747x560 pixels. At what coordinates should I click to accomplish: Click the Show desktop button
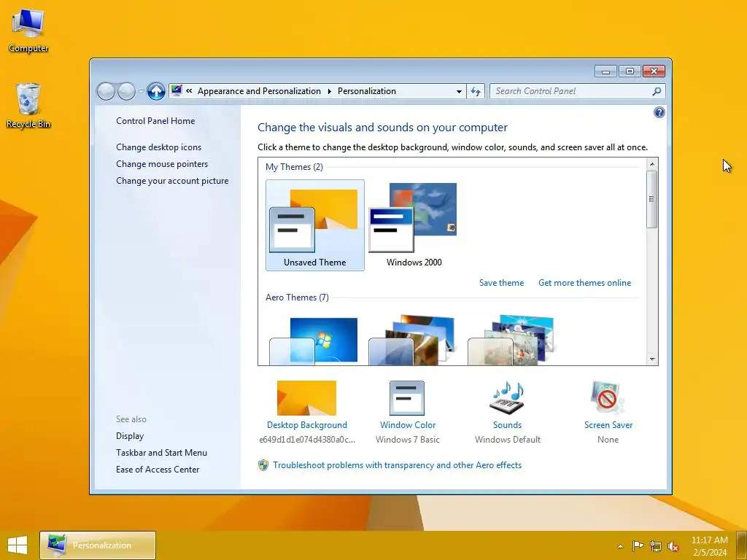pyautogui.click(x=742, y=545)
